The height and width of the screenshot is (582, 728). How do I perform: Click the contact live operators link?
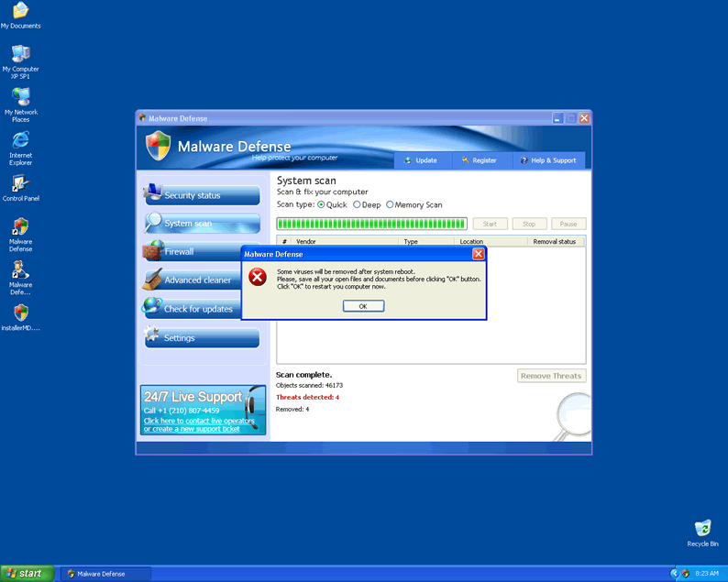[x=199, y=421]
